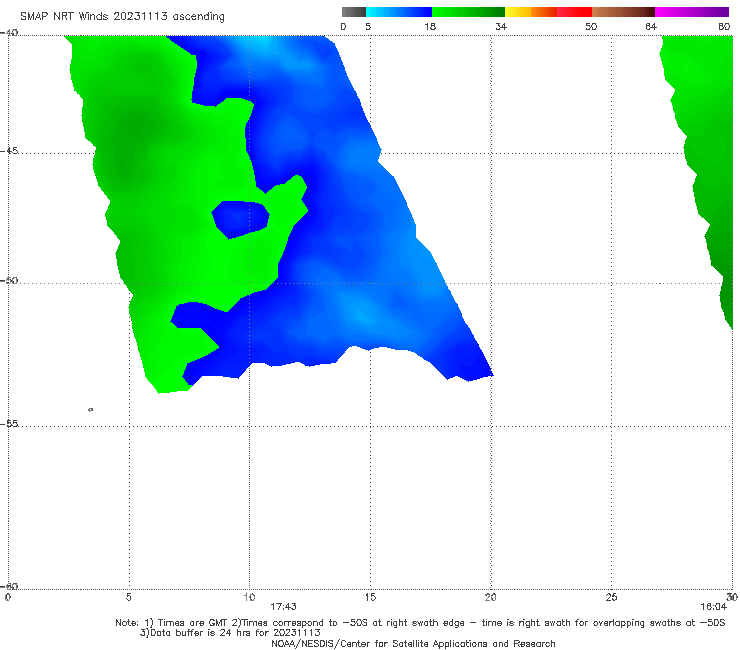The image size is (740, 650).
Task: Choose the green segment of the colorbar
Action: click(x=468, y=12)
